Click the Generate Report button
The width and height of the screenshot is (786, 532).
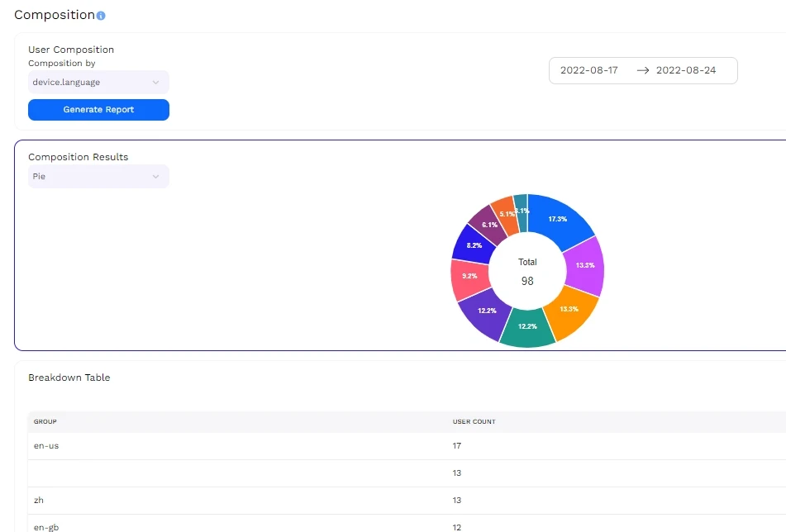pyautogui.click(x=98, y=110)
